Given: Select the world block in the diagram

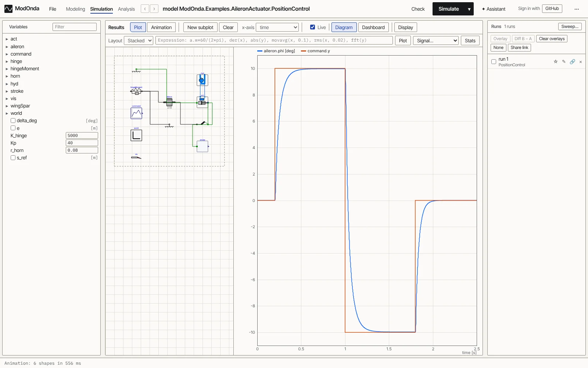Looking at the screenshot, I should pos(136,135).
